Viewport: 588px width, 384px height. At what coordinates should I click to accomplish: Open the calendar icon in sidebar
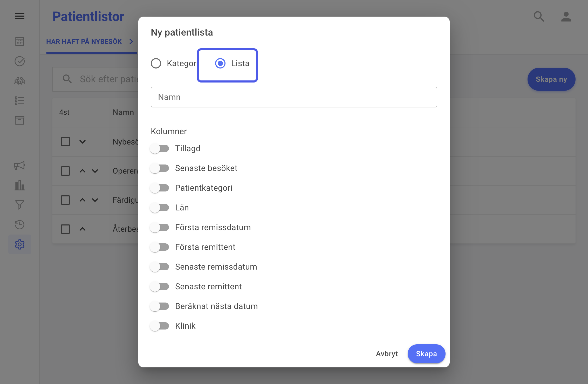coord(20,41)
